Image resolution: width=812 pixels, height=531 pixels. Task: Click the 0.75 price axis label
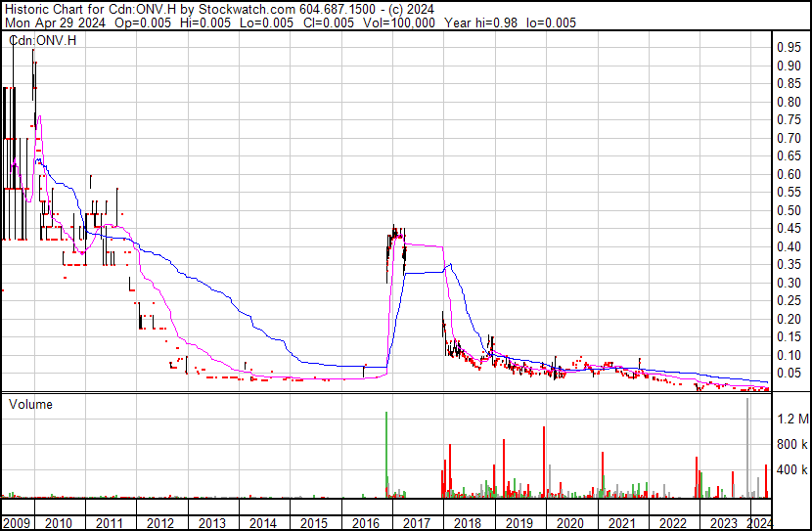pos(789,120)
